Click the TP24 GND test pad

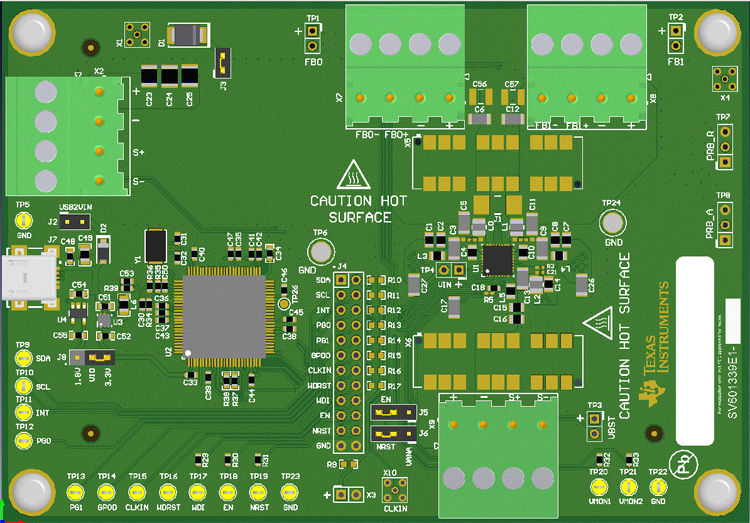pyautogui.click(x=612, y=221)
